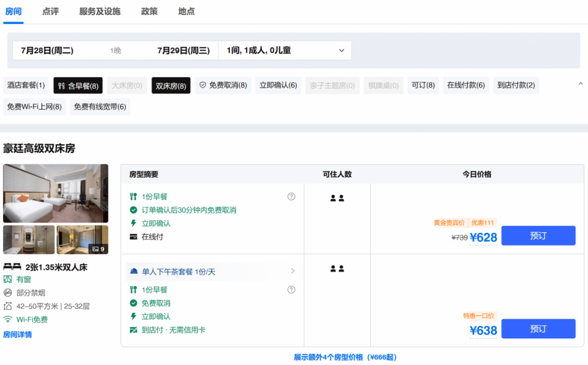Click the non-smoking 部分禁烟 icon
This screenshot has width=588, height=365.
tap(8, 293)
